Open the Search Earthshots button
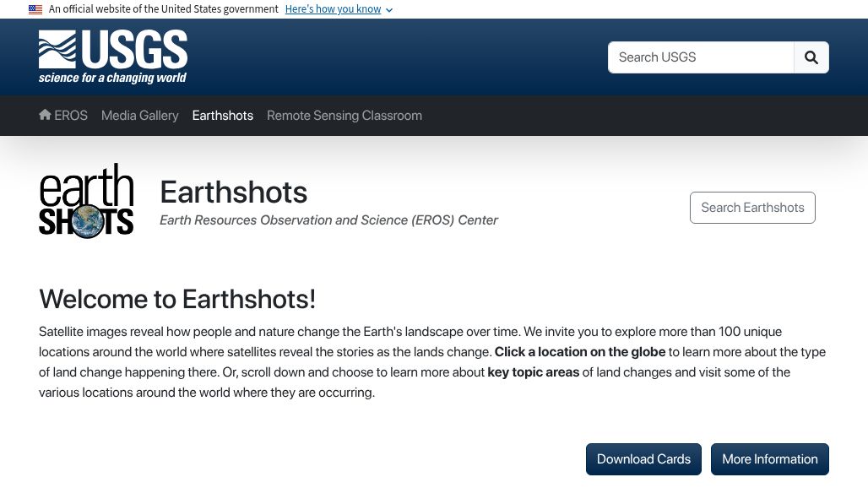The height and width of the screenshot is (488, 868). (752, 207)
